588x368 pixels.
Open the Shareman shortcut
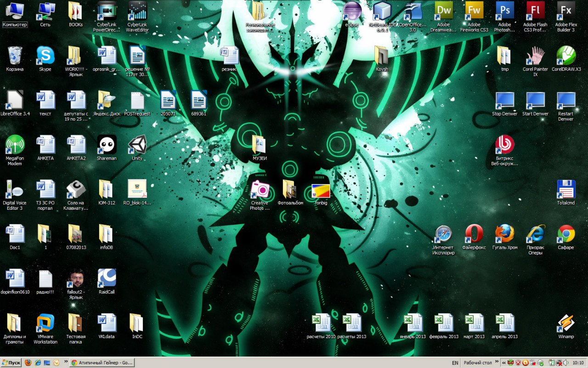pos(107,148)
